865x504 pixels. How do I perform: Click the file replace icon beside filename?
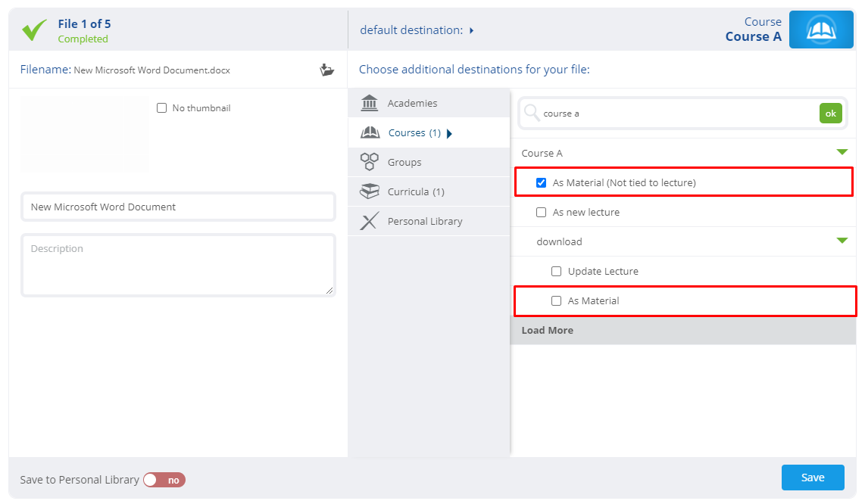click(x=326, y=70)
